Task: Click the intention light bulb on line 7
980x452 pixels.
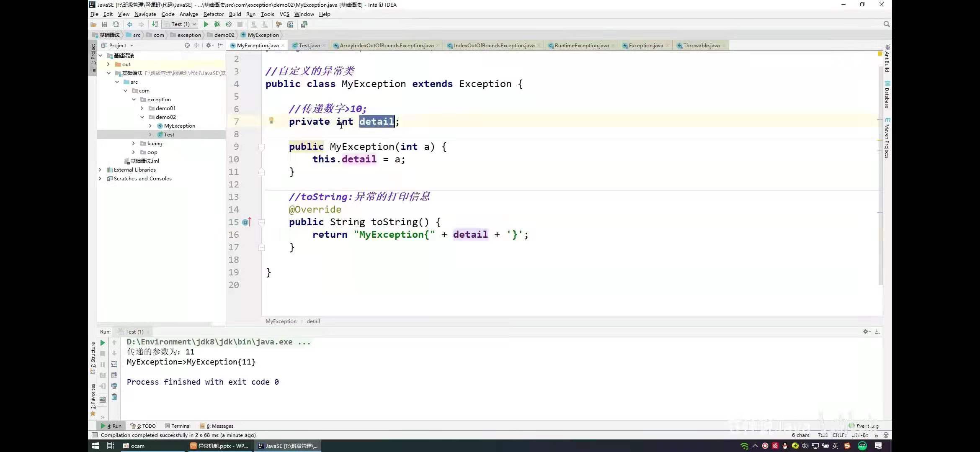Action: [271, 121]
